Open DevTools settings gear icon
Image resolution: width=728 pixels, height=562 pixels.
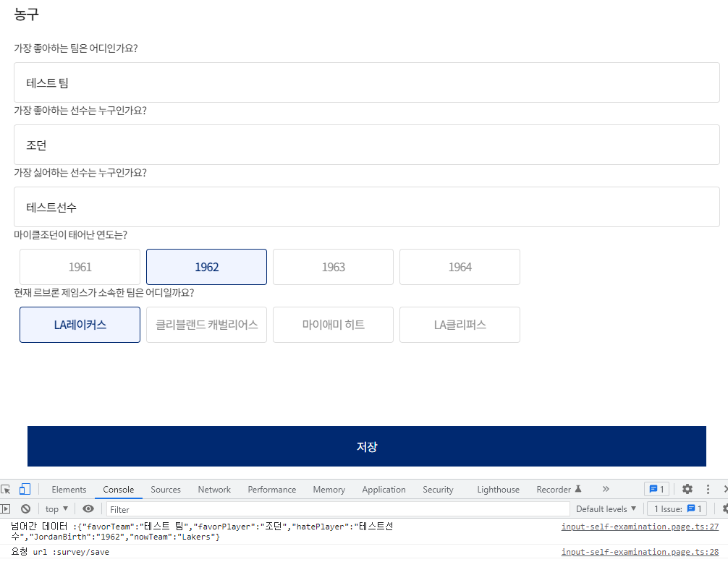point(687,489)
